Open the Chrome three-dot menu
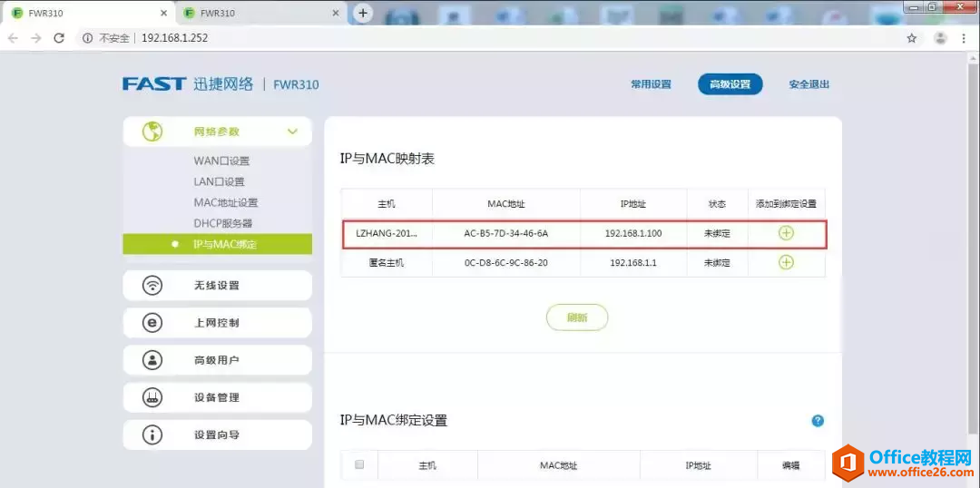This screenshot has width=980, height=488. tap(963, 38)
